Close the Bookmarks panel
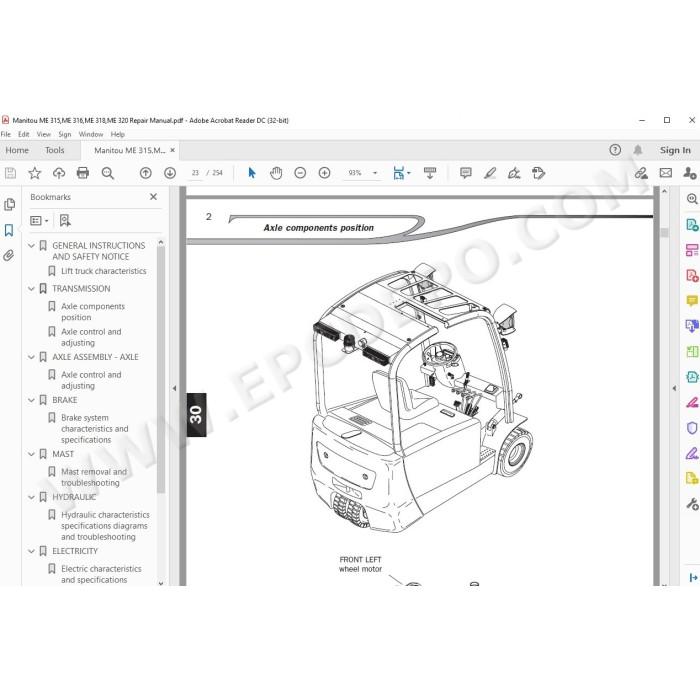This screenshot has height=700, width=700. point(153,196)
